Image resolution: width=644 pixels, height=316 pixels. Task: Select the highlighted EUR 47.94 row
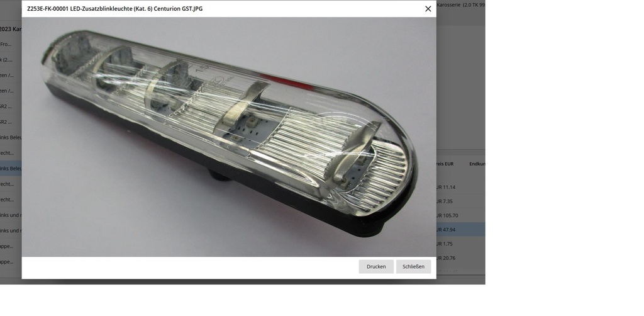(459, 230)
